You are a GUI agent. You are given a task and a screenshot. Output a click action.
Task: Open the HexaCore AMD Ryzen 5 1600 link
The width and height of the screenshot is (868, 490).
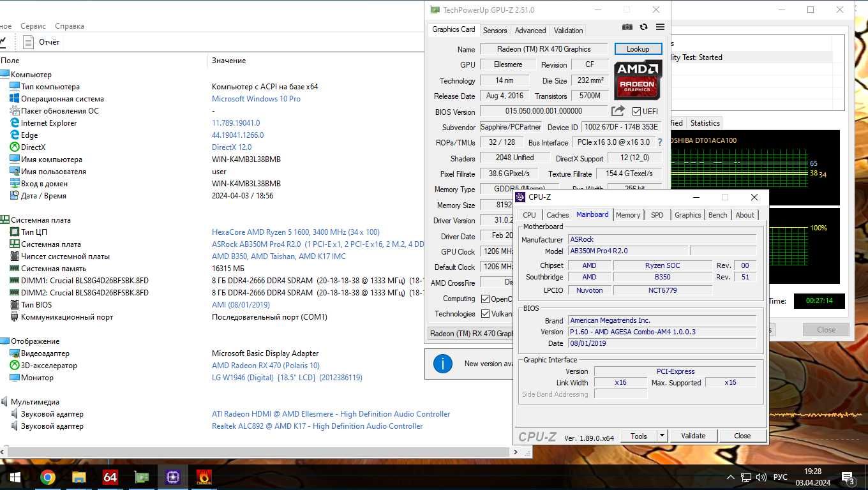tap(296, 232)
